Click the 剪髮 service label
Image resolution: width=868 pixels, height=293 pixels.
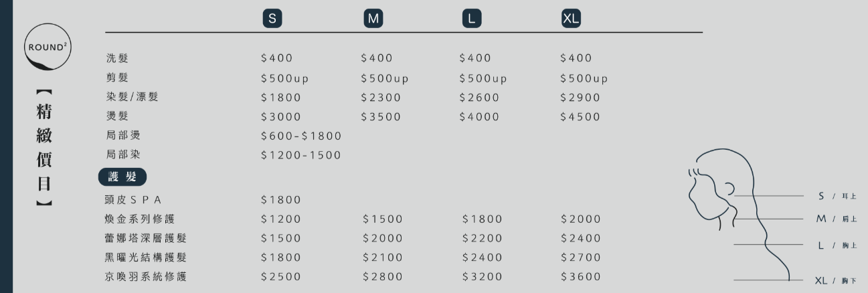coord(117,78)
